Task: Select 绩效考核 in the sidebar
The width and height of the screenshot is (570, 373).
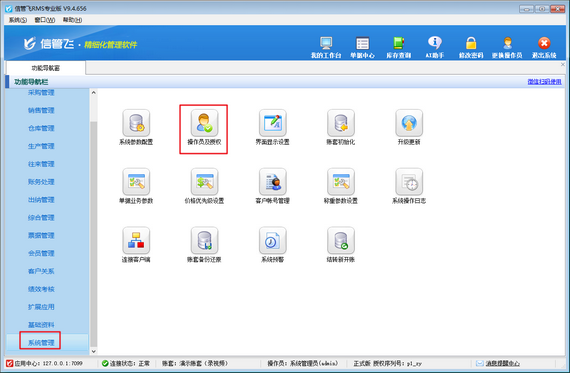Action: click(41, 289)
